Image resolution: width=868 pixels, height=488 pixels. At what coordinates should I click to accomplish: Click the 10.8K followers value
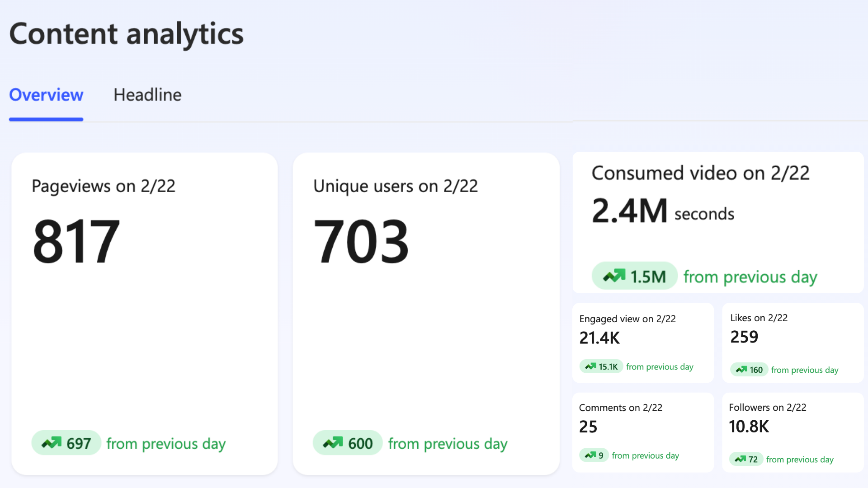(x=749, y=427)
